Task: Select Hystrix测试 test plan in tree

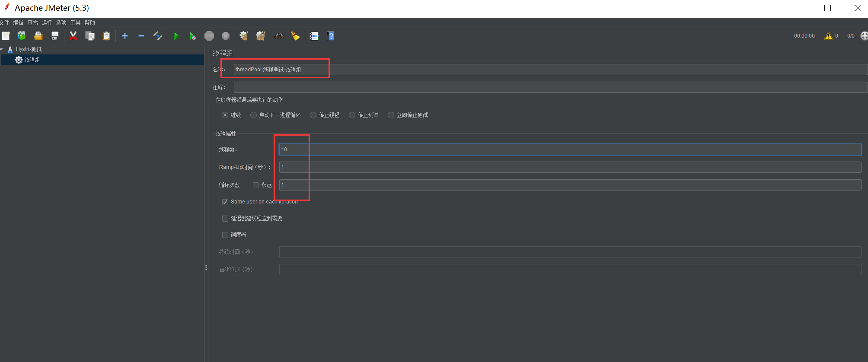Action: [x=29, y=49]
